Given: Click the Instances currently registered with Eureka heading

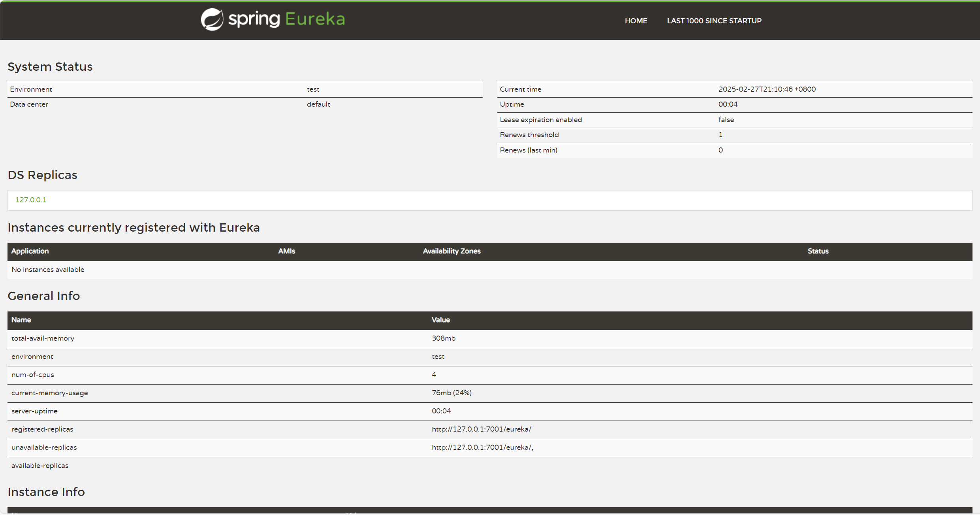Looking at the screenshot, I should point(134,228).
